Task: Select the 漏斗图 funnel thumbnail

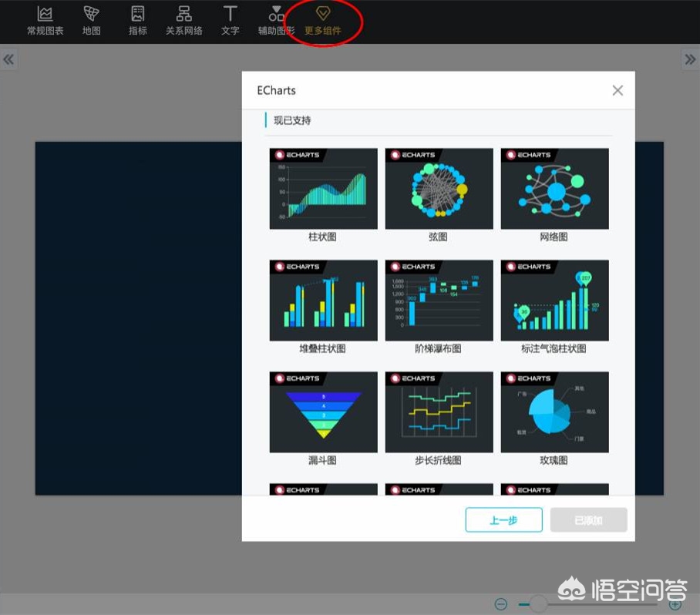Action: [x=323, y=412]
